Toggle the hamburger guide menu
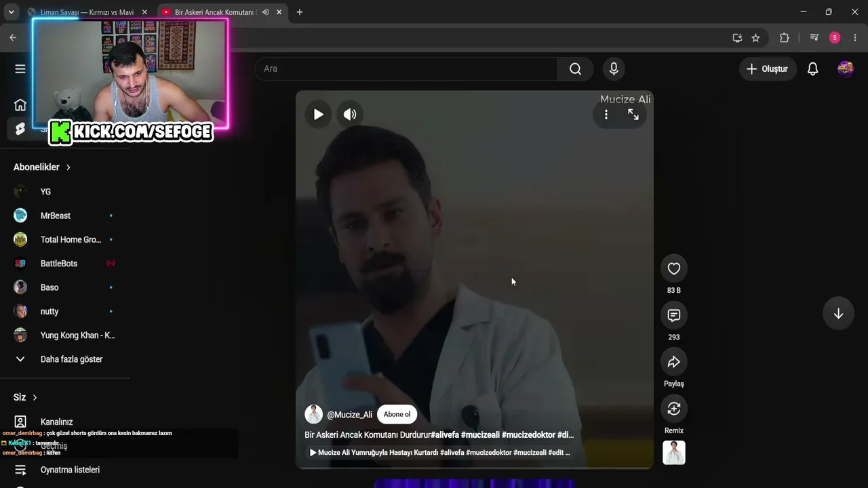Image resolution: width=868 pixels, height=488 pixels. [20, 68]
